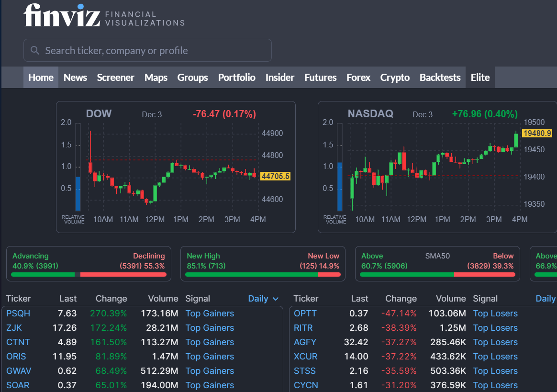557x392 pixels.
Task: Click Top Losers signal in XCUR row
Action: coord(495,357)
